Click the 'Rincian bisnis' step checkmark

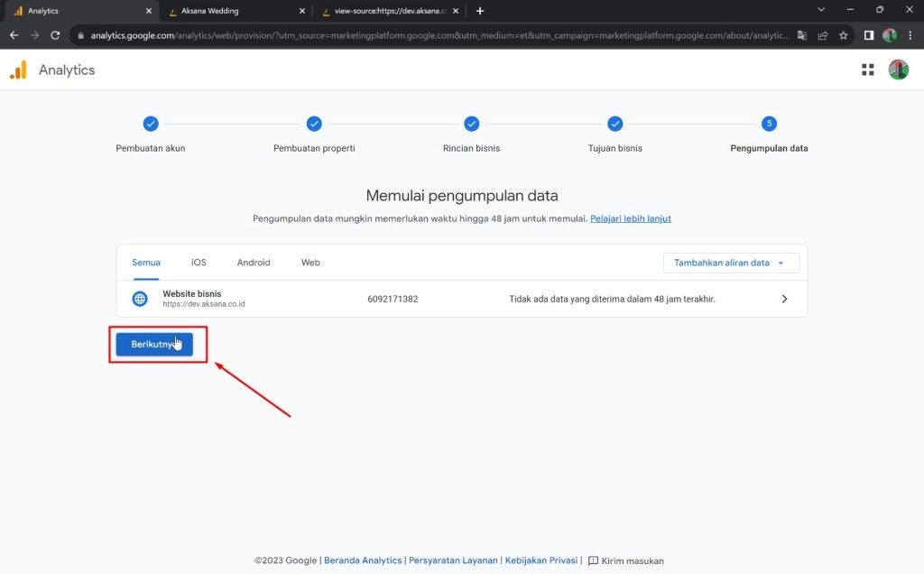[471, 124]
